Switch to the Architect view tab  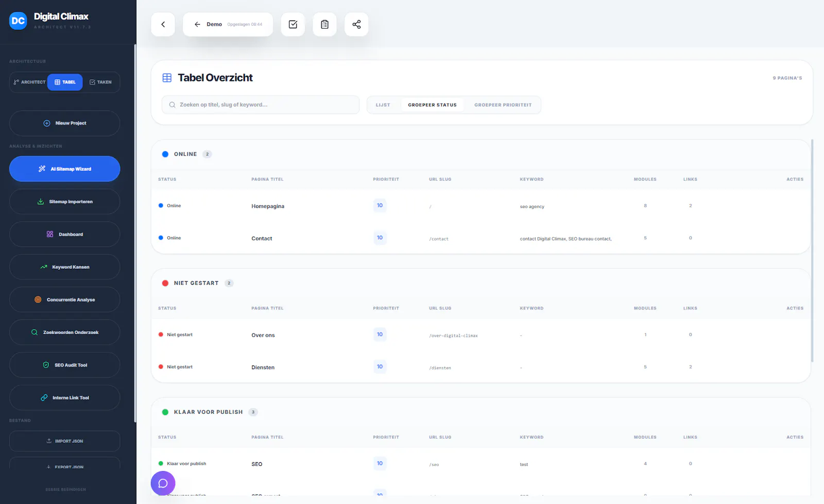coord(29,82)
